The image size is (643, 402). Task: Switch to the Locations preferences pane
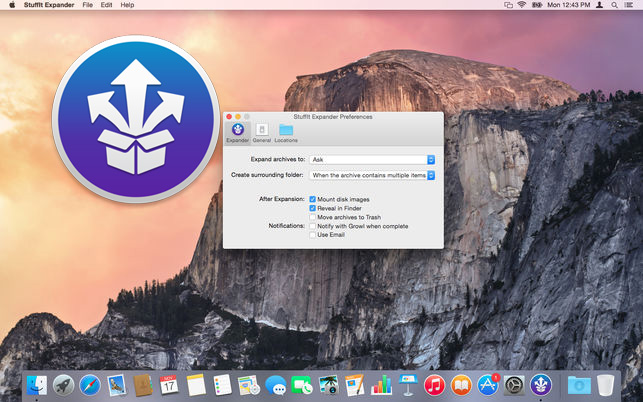[x=286, y=132]
